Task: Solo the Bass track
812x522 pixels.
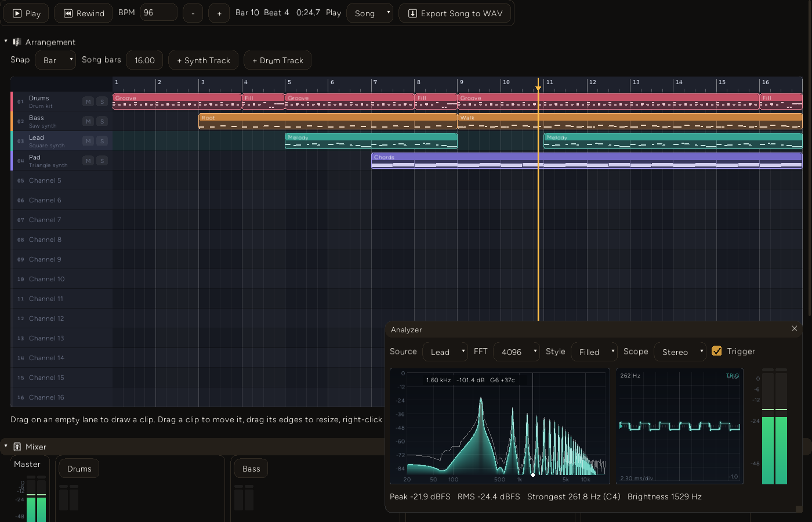Action: (x=102, y=121)
